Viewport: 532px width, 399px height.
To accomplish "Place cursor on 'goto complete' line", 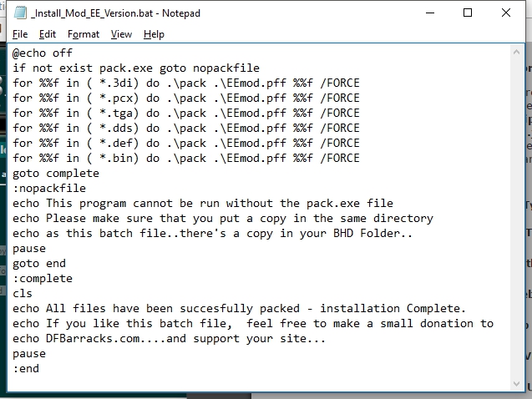I will [x=56, y=174].
